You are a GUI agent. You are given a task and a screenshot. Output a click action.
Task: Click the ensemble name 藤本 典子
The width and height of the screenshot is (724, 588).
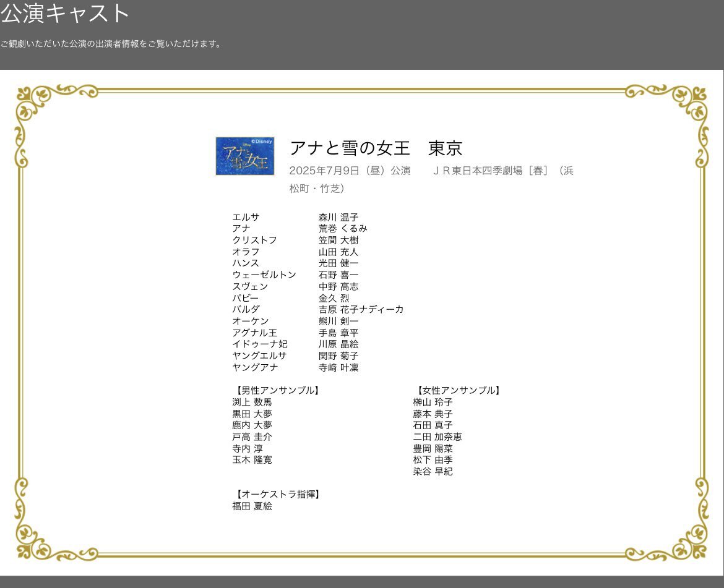click(x=433, y=414)
